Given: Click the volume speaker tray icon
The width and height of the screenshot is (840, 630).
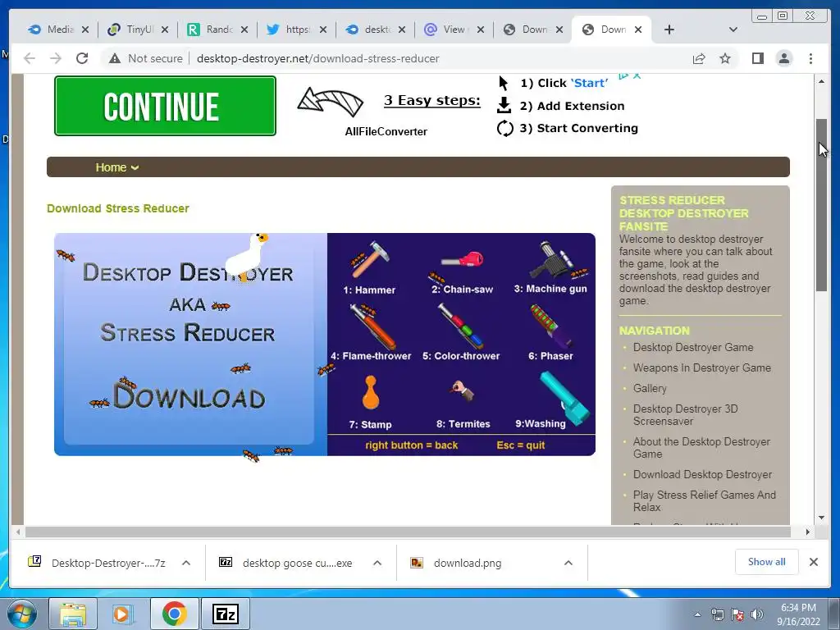Looking at the screenshot, I should point(757,615).
